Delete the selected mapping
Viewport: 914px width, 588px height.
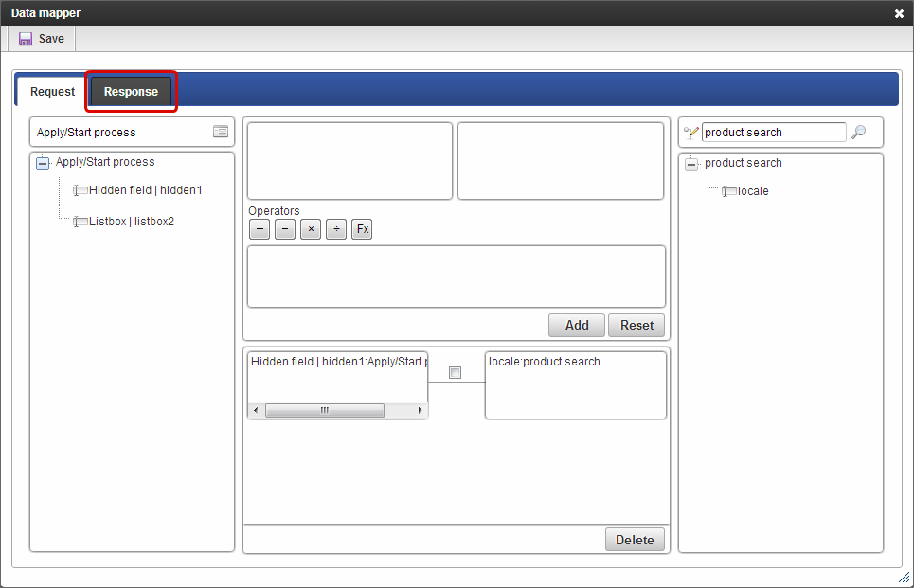(635, 540)
